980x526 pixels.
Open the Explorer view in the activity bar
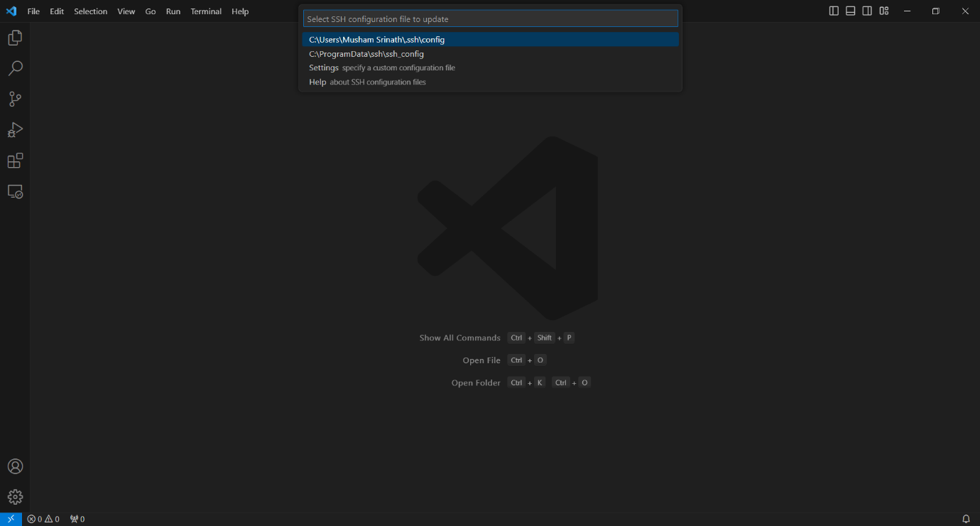pyautogui.click(x=15, y=38)
